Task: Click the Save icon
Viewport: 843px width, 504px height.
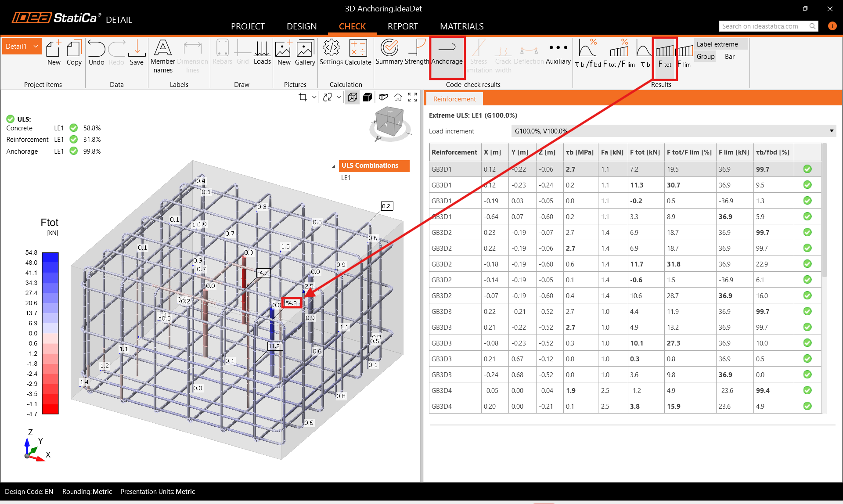Action: coord(137,52)
